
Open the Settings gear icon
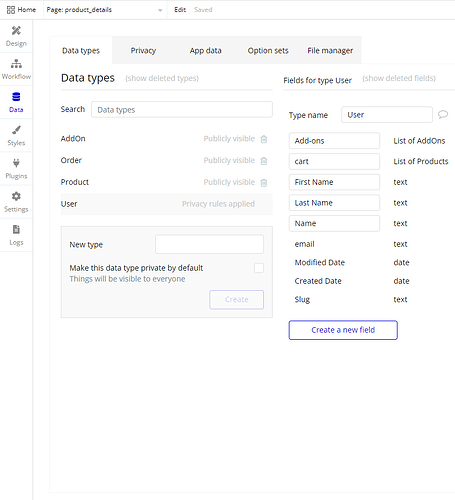[x=16, y=196]
